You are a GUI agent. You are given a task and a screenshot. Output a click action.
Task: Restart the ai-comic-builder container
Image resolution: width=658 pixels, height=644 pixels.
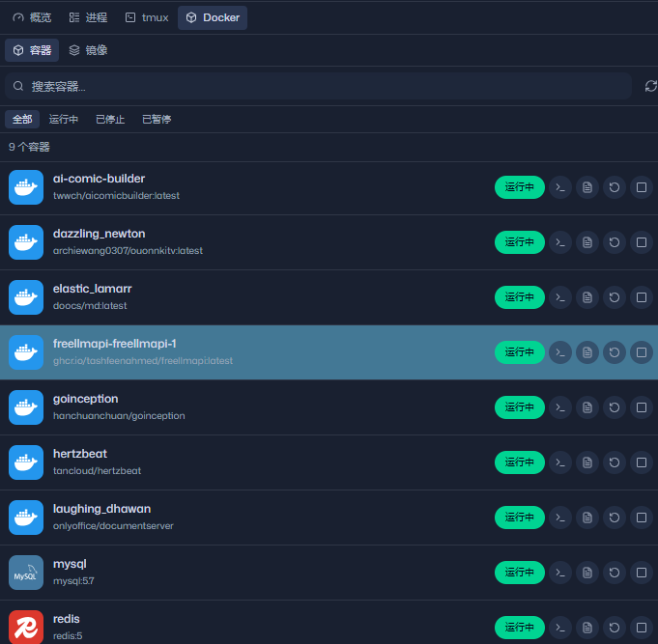pos(615,187)
